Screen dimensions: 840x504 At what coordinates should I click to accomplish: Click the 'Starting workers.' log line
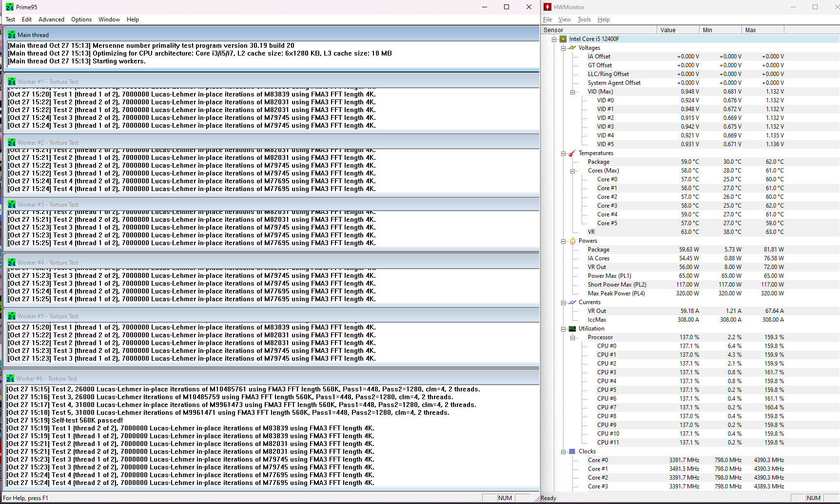[x=77, y=61]
